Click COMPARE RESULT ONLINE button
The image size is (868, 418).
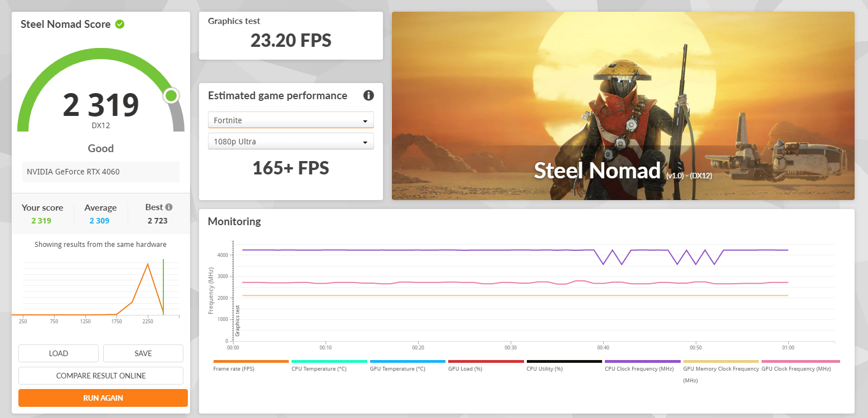(x=101, y=376)
